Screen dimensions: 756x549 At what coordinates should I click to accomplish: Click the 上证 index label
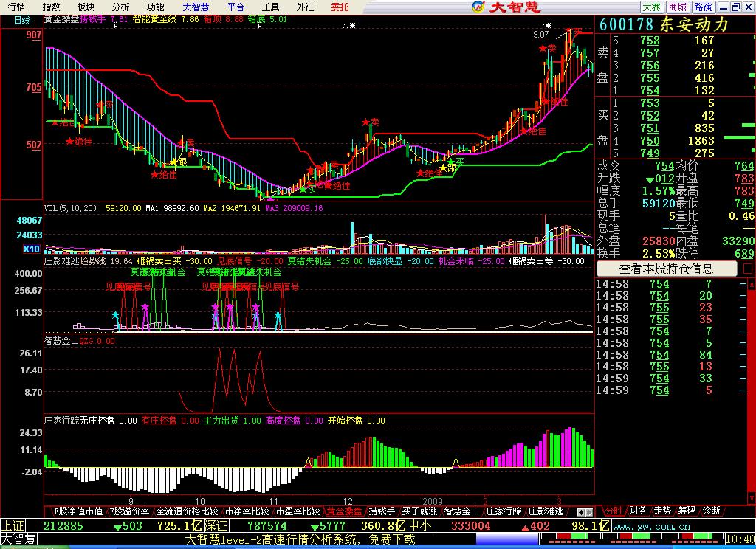13,526
